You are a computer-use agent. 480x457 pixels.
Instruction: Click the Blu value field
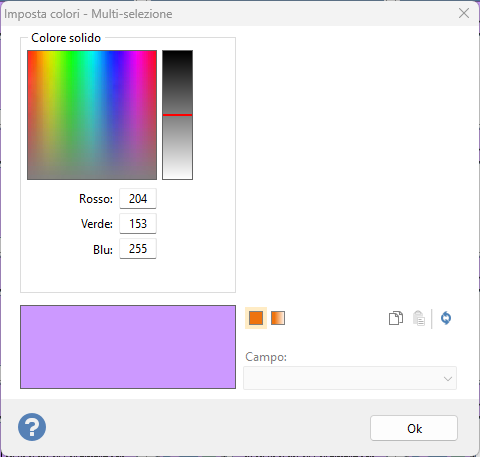(138, 249)
